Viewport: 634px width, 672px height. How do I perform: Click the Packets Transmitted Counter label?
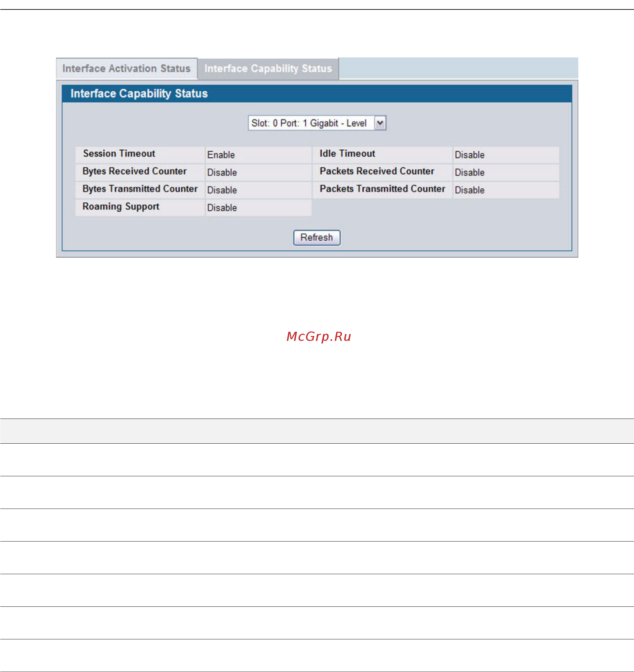click(382, 189)
